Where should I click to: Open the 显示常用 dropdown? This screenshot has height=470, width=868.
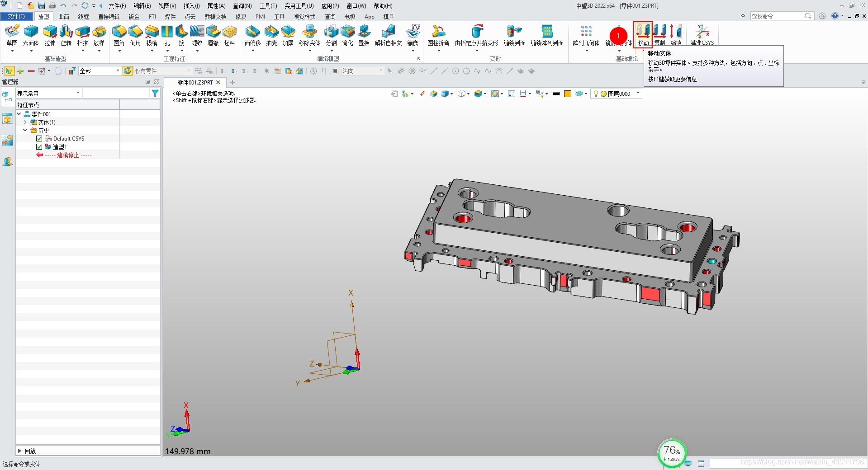pos(78,93)
